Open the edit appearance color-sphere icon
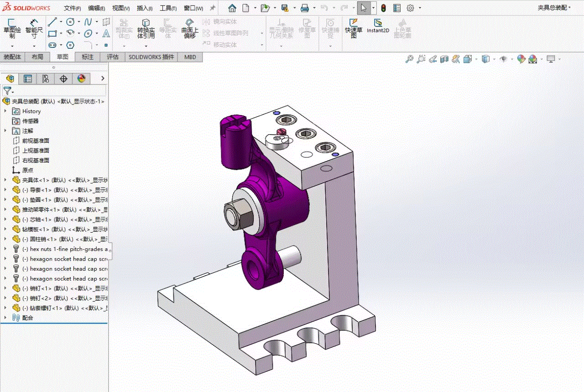584x392 pixels. [521, 59]
